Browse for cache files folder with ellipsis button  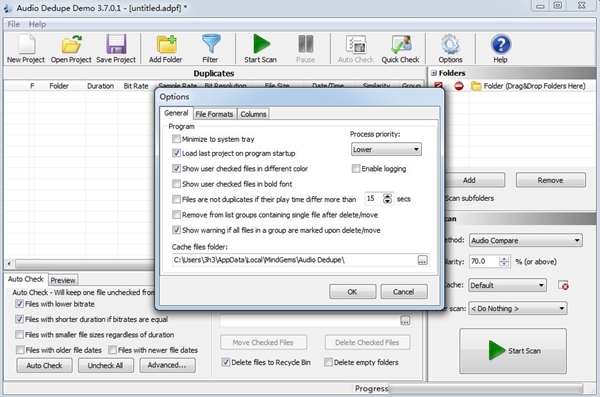coord(422,260)
